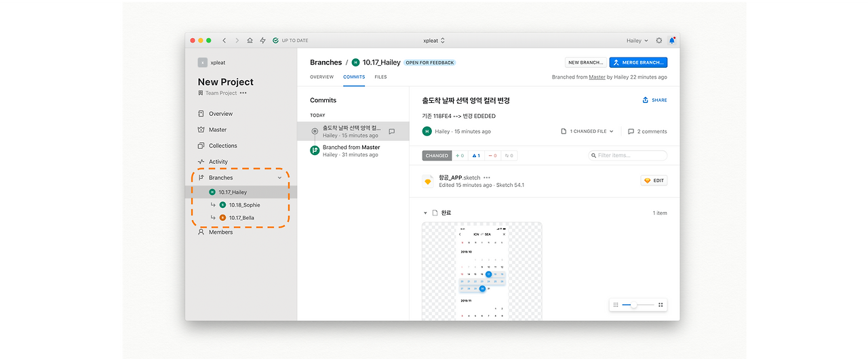
Task: Select the CHANGED filter
Action: (437, 156)
